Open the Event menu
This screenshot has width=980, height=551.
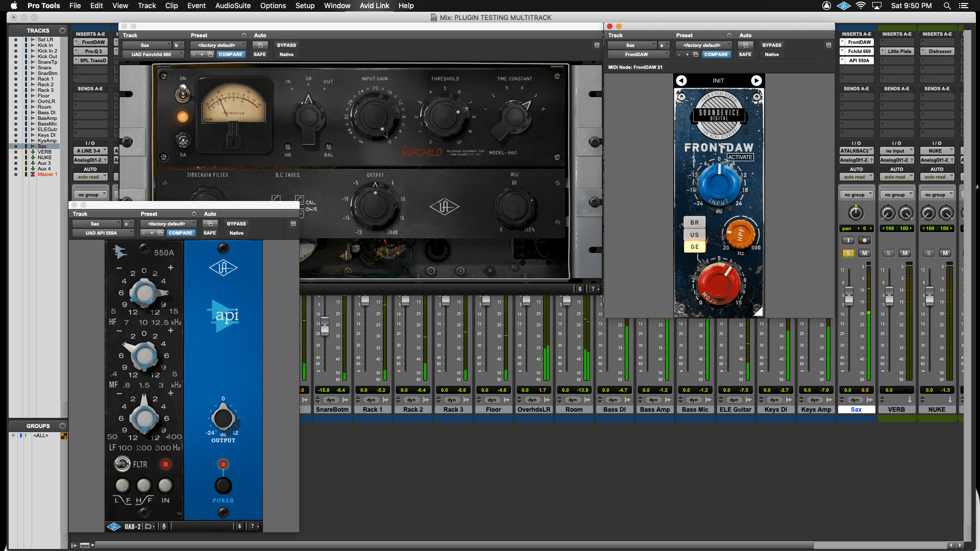point(197,6)
